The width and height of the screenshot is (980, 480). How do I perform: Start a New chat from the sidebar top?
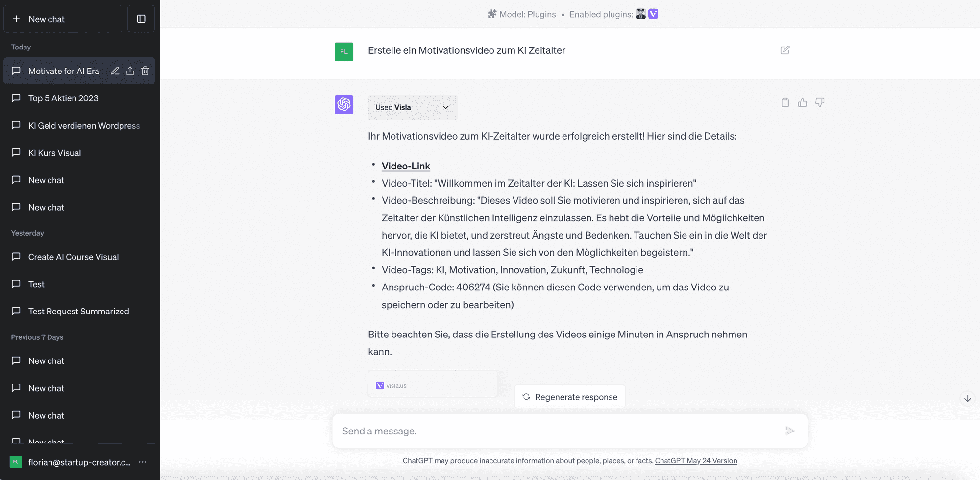click(x=63, y=19)
